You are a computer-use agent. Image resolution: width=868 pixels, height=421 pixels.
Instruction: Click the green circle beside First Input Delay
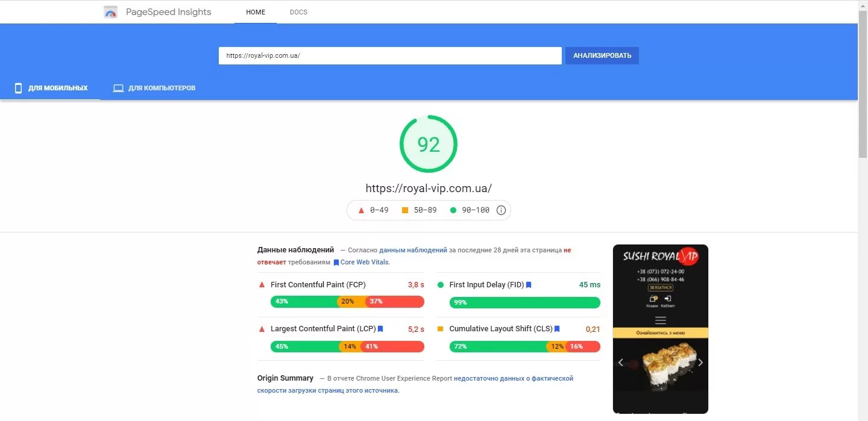pos(441,285)
